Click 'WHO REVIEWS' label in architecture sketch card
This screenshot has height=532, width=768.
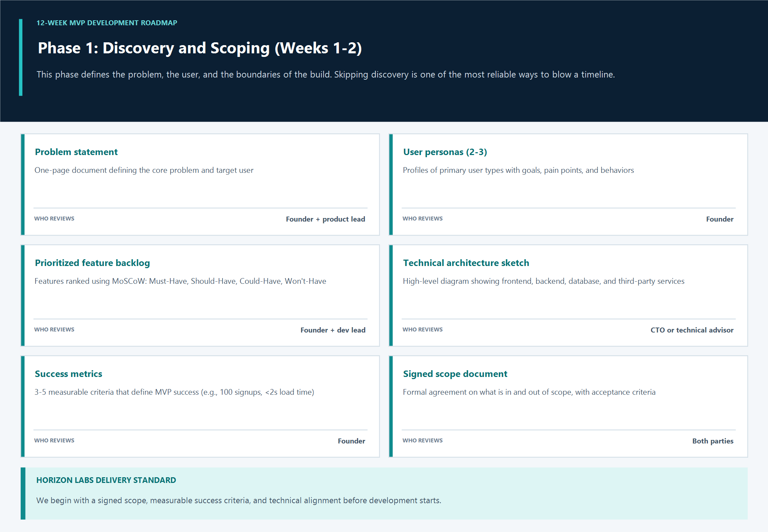pyautogui.click(x=423, y=330)
